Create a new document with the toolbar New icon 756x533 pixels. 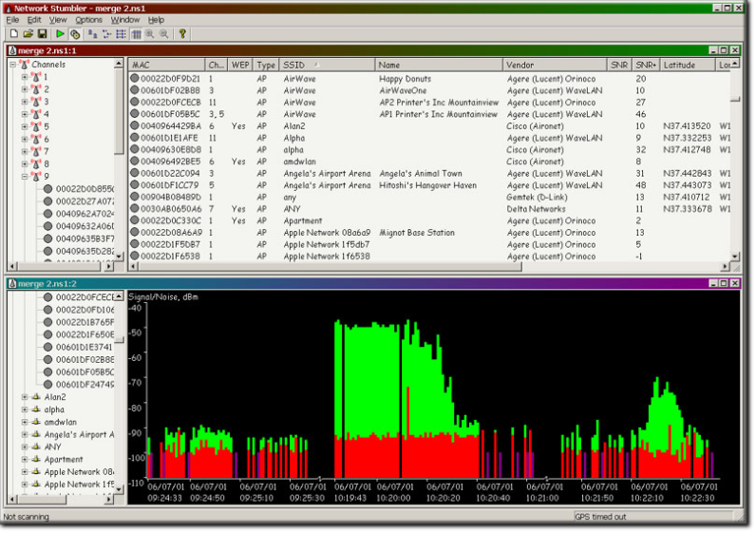tap(13, 34)
